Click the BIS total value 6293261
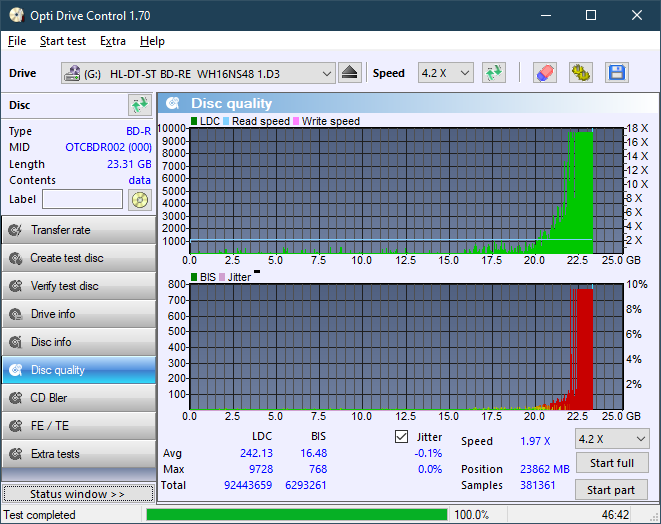This screenshot has width=661, height=524. 306,485
